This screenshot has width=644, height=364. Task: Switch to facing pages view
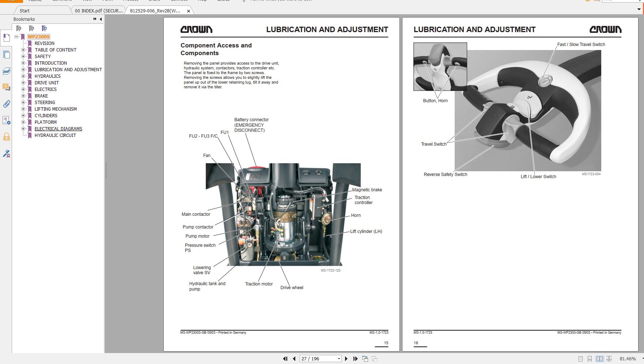pyautogui.click(x=599, y=359)
